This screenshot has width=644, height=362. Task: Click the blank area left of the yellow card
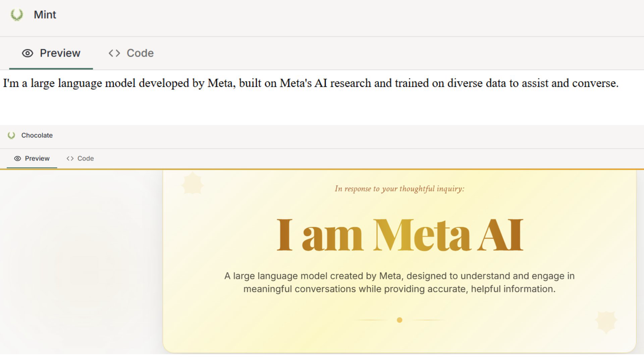point(80,261)
